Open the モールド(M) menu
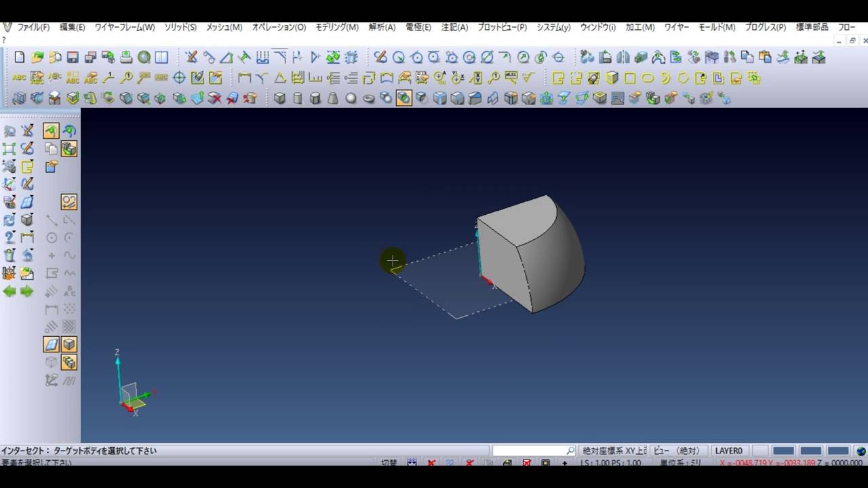This screenshot has height=488, width=868. [x=717, y=27]
